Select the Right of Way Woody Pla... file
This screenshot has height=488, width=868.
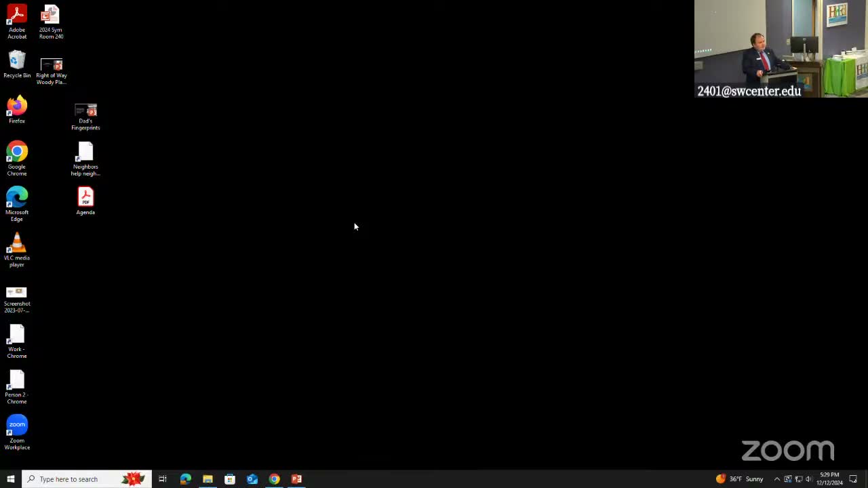click(51, 72)
